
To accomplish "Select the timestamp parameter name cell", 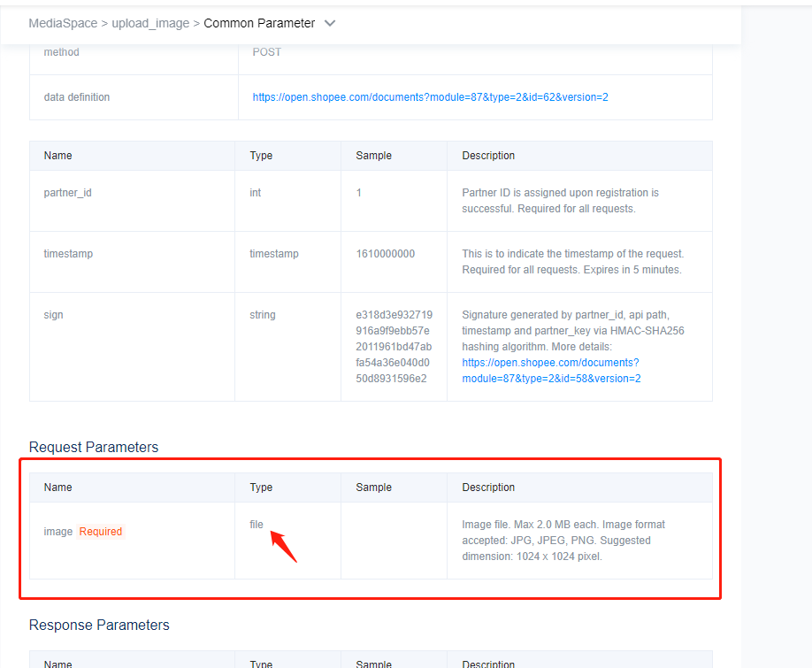I will [x=68, y=254].
